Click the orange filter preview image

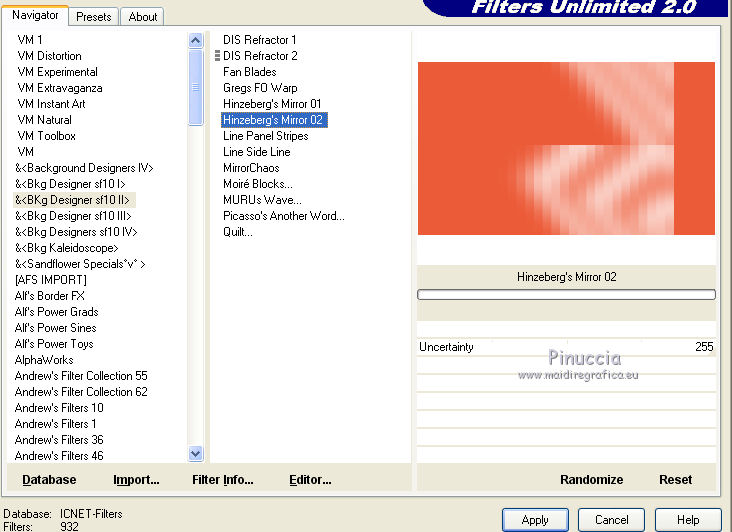click(566, 148)
